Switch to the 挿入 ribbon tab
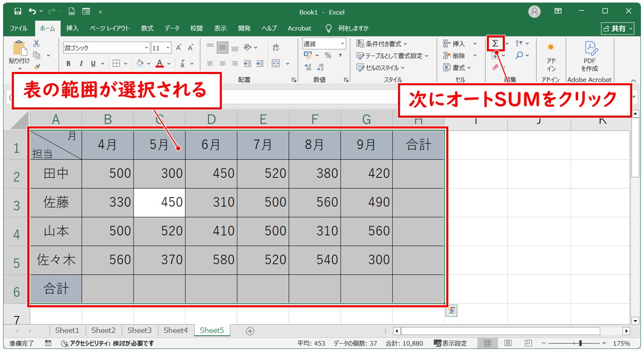 [x=72, y=28]
